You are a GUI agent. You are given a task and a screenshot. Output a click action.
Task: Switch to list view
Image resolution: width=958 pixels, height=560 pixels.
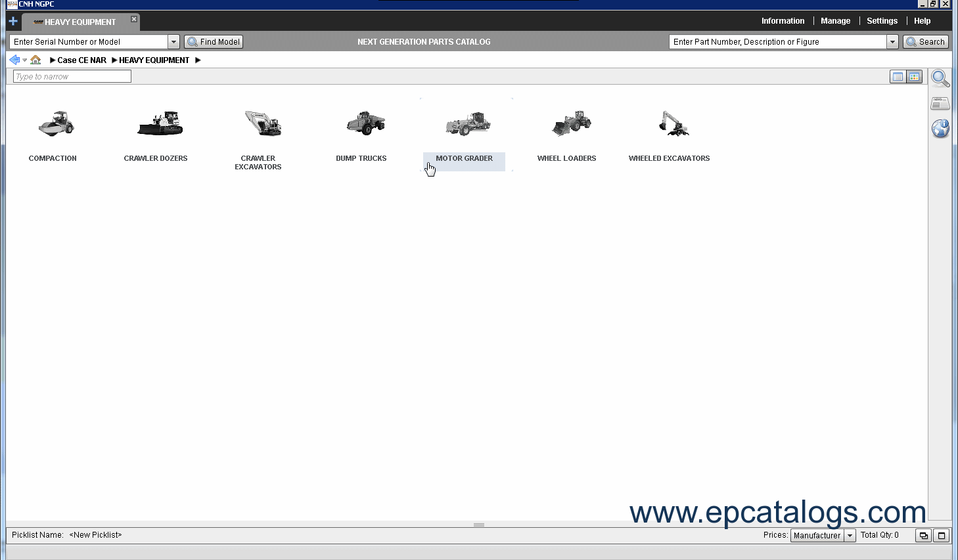click(x=898, y=77)
